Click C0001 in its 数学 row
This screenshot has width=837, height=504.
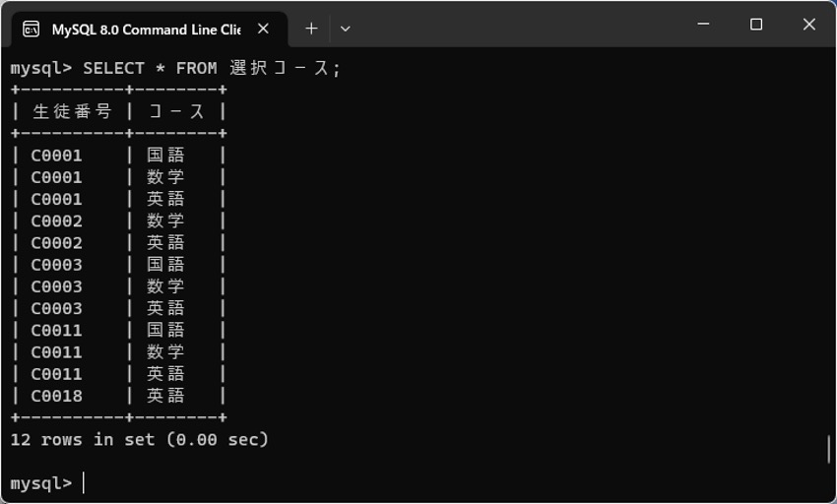click(x=56, y=177)
